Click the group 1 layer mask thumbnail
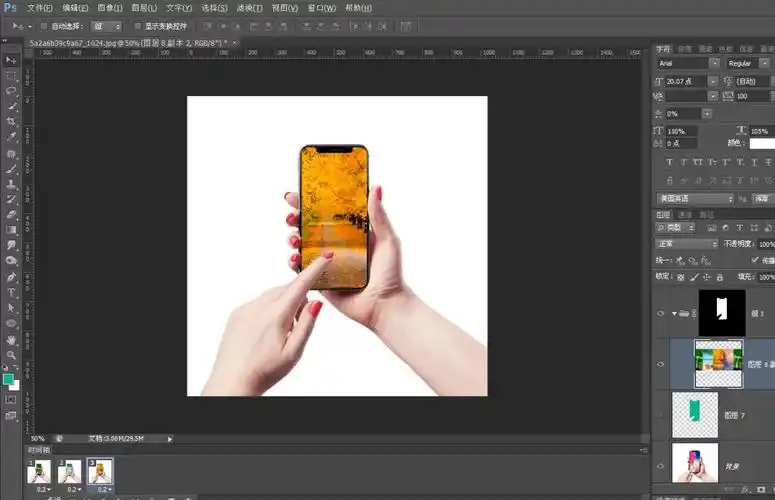The height and width of the screenshot is (500, 775). [x=722, y=313]
